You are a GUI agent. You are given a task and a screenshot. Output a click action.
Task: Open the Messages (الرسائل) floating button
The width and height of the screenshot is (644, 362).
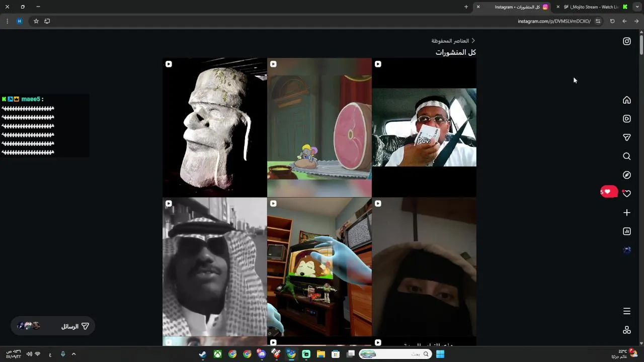coord(53,326)
